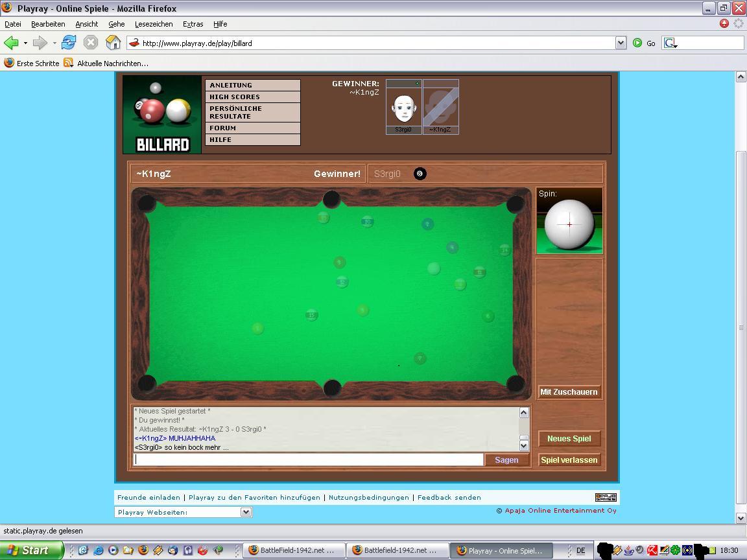747x560 pixels.
Task: Click Playray zu den Favoriten hinzufügen
Action: coord(254,498)
